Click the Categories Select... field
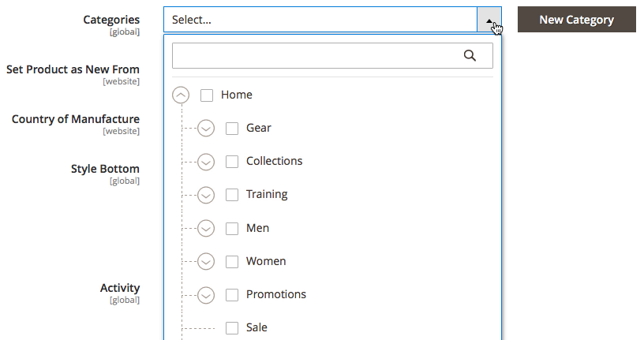 click(x=320, y=20)
